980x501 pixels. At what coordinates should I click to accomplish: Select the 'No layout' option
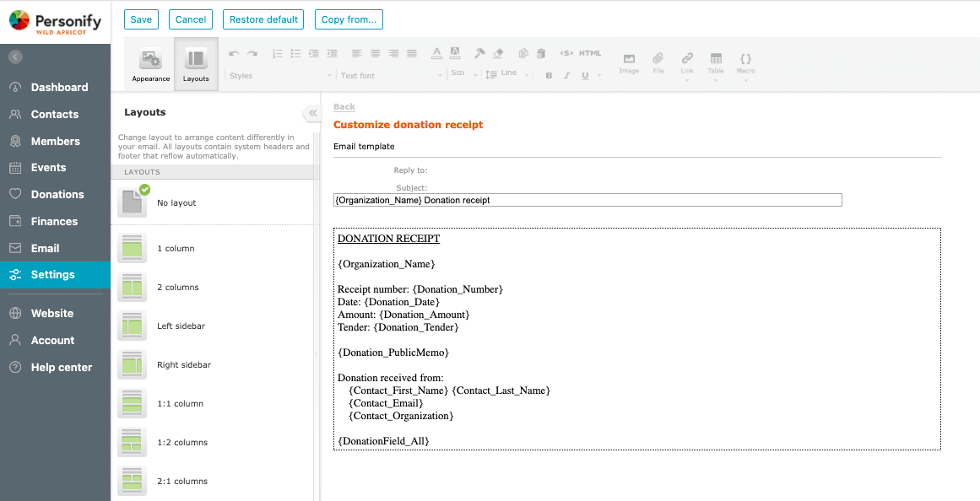click(x=177, y=202)
